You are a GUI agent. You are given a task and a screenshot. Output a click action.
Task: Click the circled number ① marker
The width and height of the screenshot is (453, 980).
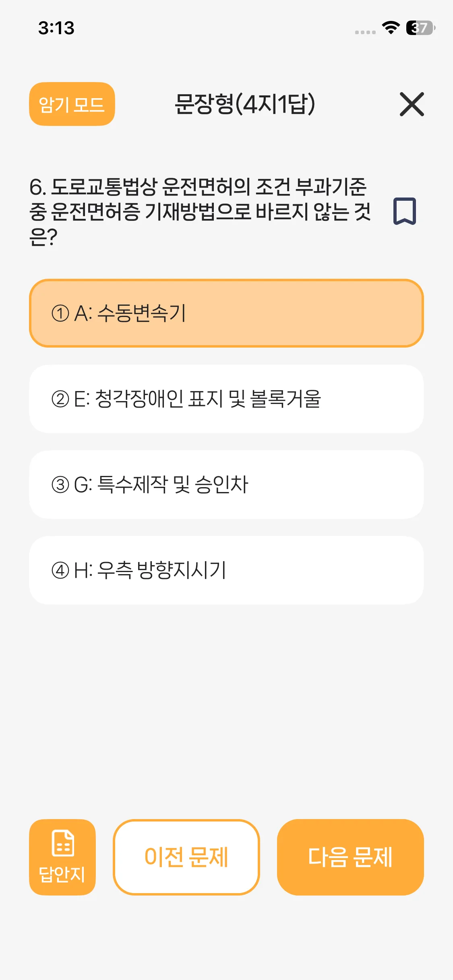(x=60, y=313)
